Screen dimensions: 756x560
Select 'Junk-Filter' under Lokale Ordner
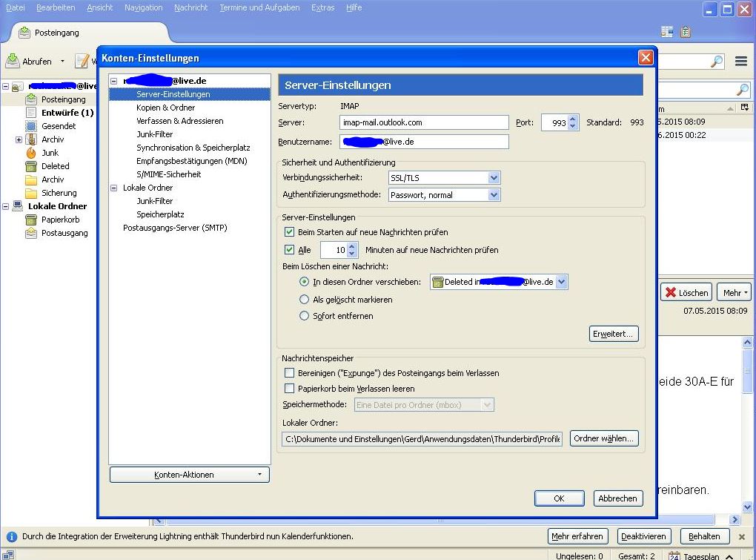(154, 201)
